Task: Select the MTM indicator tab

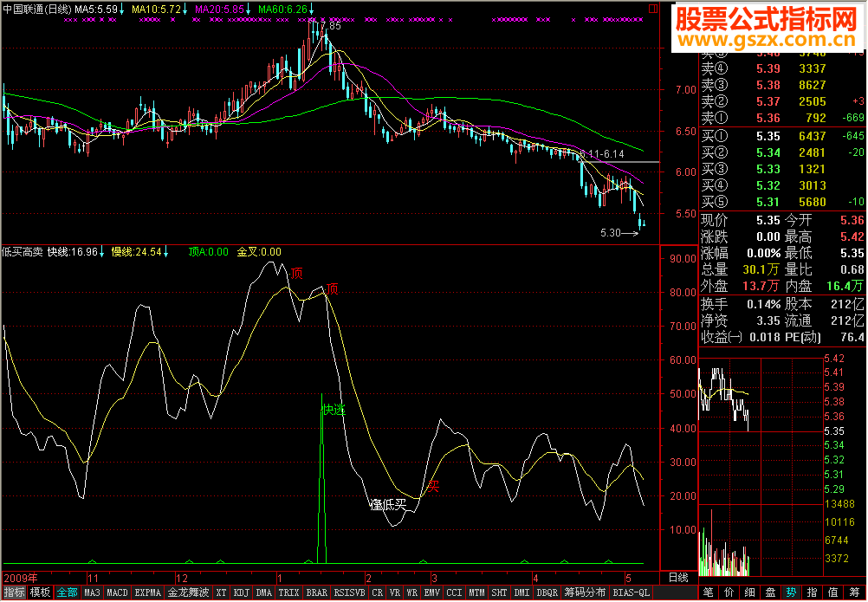Action: point(476,592)
